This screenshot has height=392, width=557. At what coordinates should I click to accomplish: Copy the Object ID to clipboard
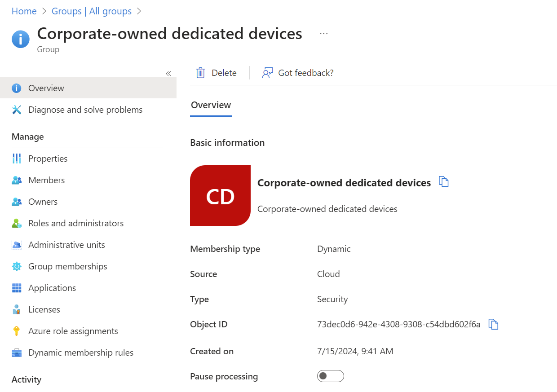point(493,324)
